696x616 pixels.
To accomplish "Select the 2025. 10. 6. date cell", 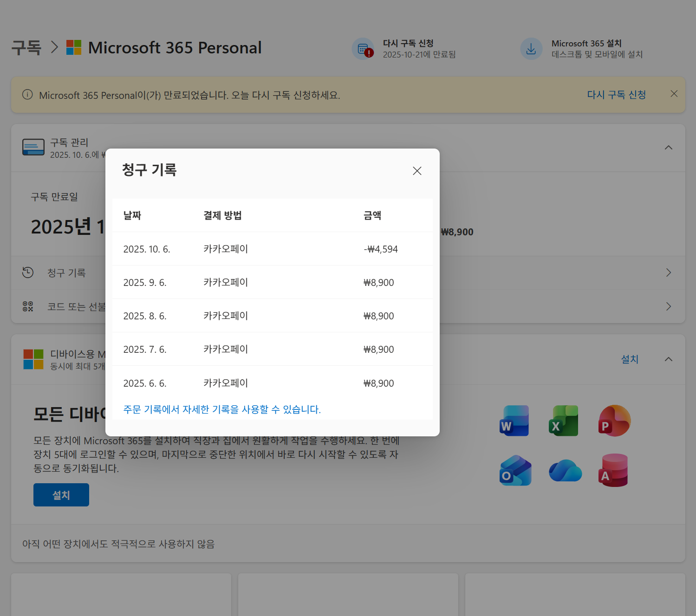I will (147, 249).
